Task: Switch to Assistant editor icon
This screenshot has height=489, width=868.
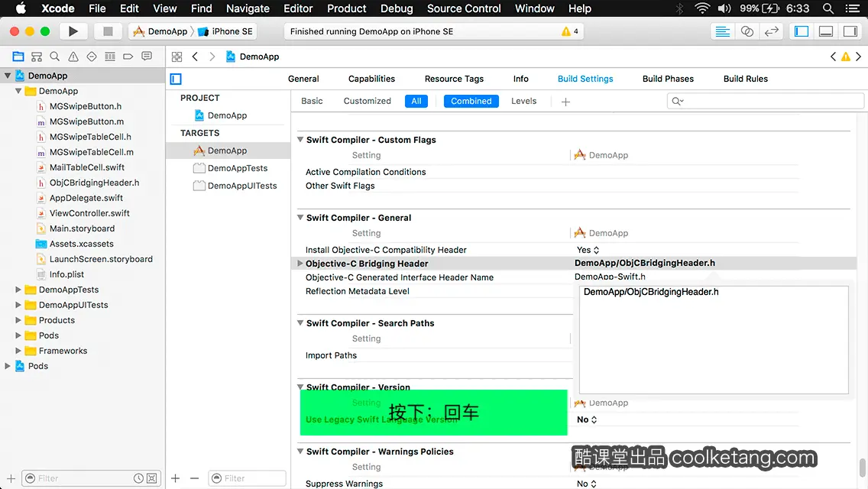Action: (747, 31)
